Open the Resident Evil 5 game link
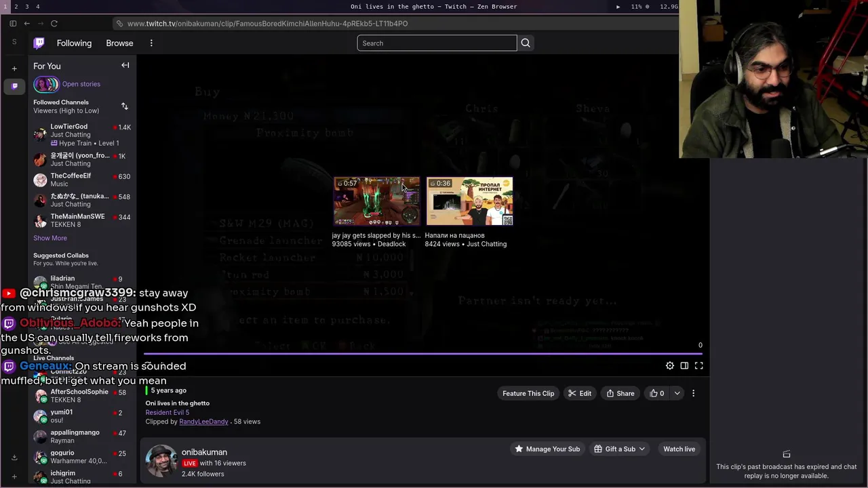The image size is (868, 488). click(x=167, y=412)
